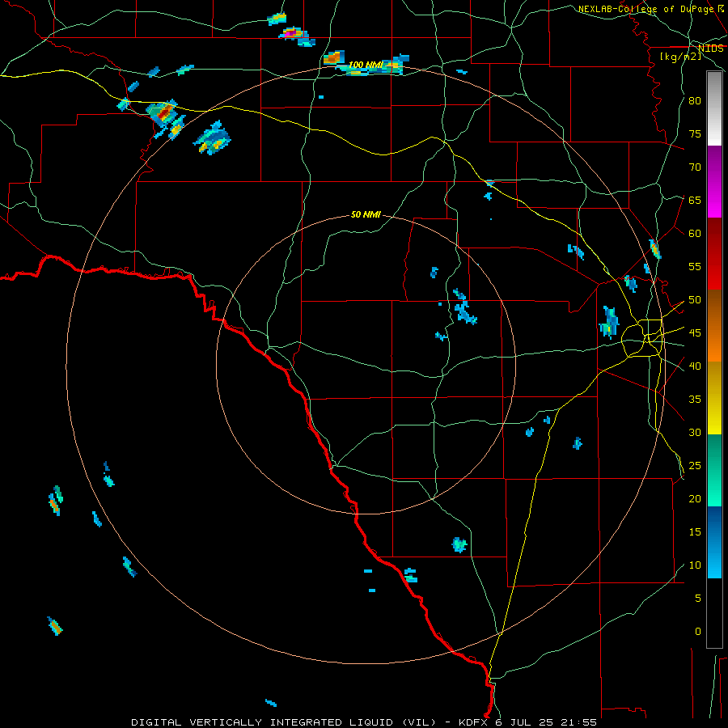Pick the blue-cyan segment of the color bar
728x728 pixels.
pos(714,542)
